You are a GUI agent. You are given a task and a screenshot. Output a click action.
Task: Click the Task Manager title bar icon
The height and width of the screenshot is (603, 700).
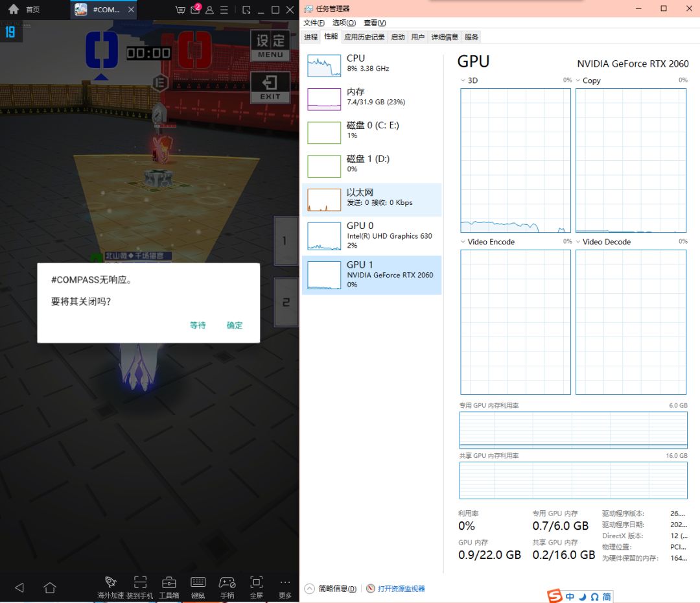(309, 8)
